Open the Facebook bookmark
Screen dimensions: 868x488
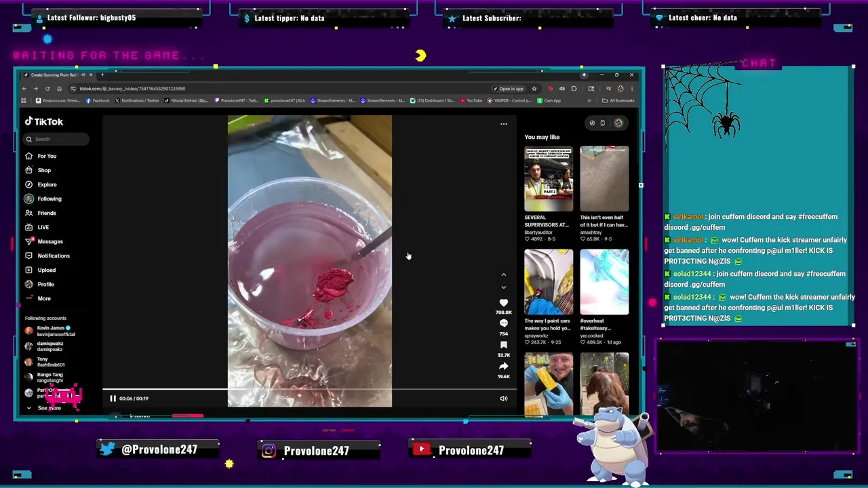(98, 101)
